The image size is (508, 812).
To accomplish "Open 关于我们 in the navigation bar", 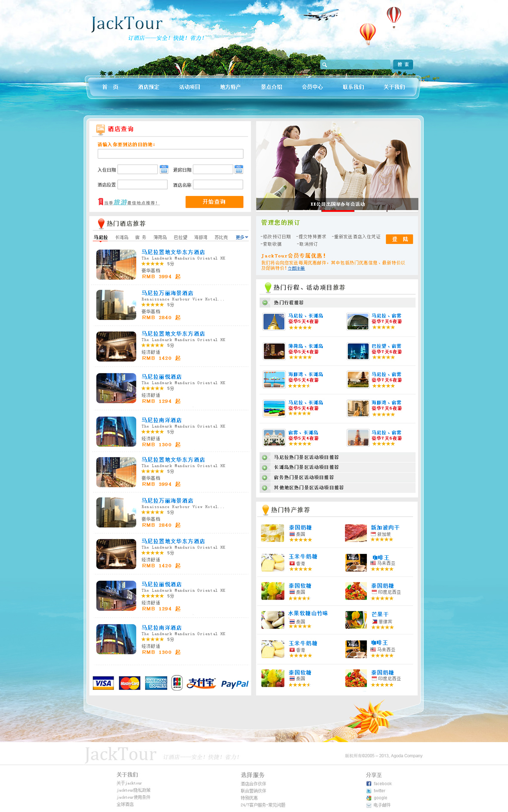I will pos(394,87).
